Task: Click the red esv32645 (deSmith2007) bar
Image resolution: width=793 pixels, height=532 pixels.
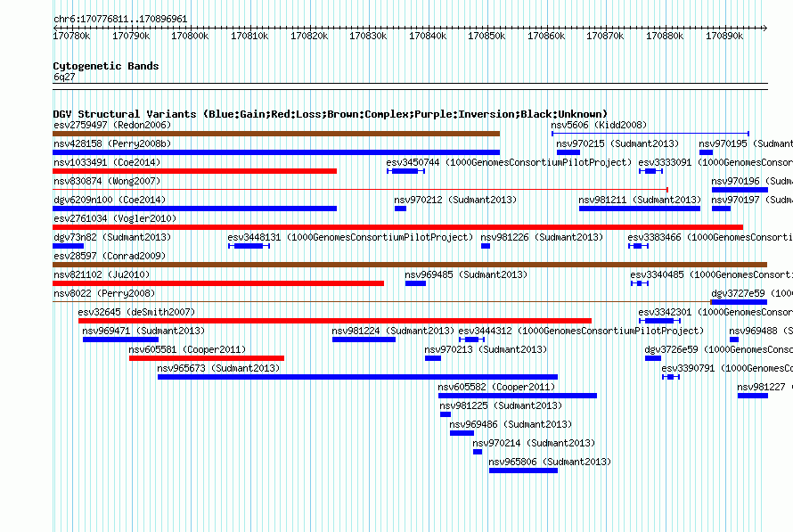Action: (x=335, y=321)
